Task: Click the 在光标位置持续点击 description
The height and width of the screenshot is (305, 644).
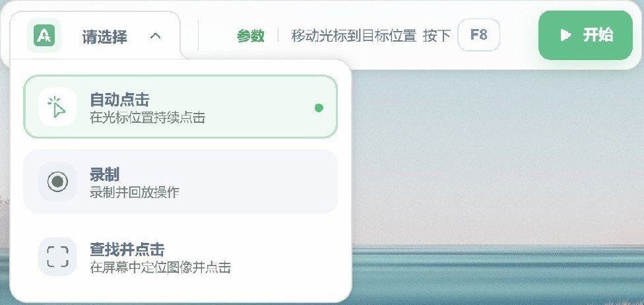Action: point(147,118)
